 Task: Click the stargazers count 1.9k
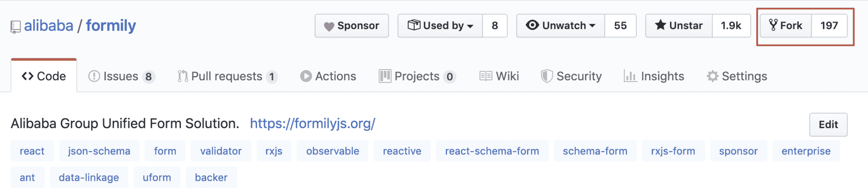[x=731, y=26]
